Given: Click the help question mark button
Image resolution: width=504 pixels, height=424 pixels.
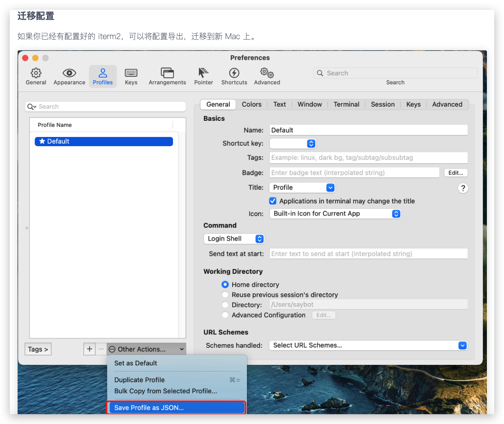Looking at the screenshot, I should pyautogui.click(x=463, y=188).
